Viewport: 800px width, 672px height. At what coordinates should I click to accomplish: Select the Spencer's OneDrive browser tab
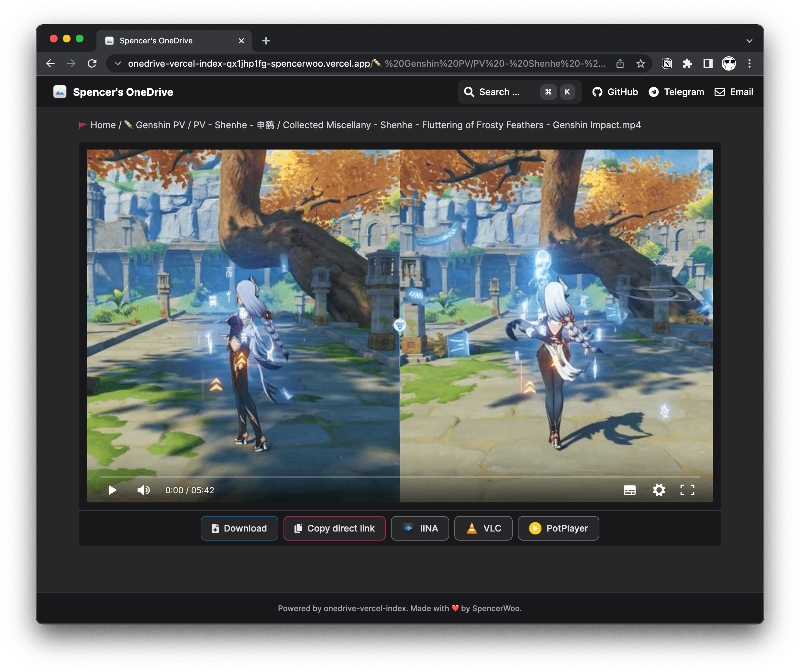[156, 40]
